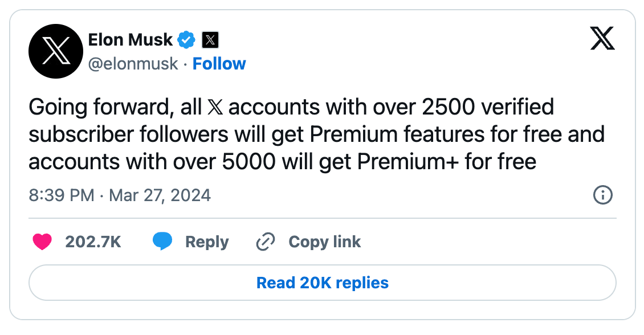Open the Elon Musk display name link

131,40
